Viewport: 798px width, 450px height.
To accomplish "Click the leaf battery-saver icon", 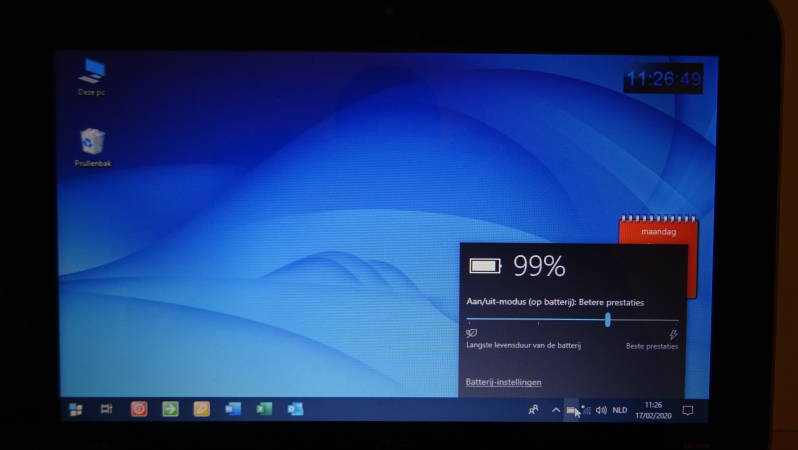I will [x=472, y=333].
